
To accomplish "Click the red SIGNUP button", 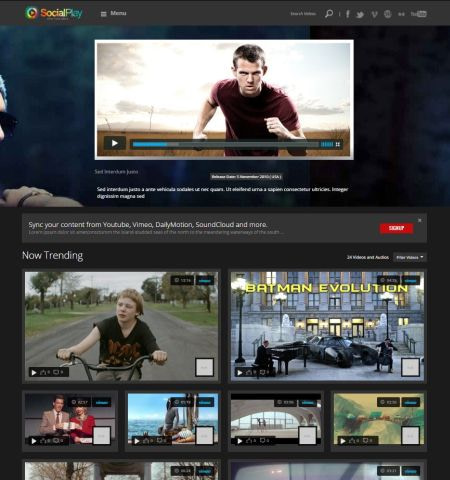I will point(396,228).
